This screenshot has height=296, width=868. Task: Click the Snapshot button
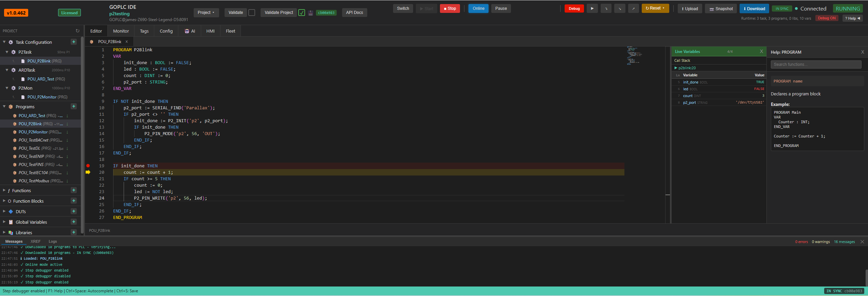(x=721, y=8)
